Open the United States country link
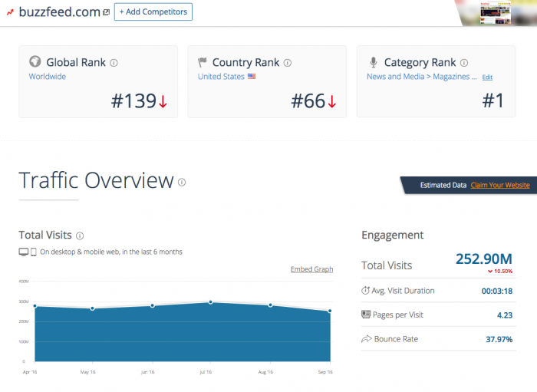Image resolution: width=537 pixels, height=392 pixels. (221, 77)
